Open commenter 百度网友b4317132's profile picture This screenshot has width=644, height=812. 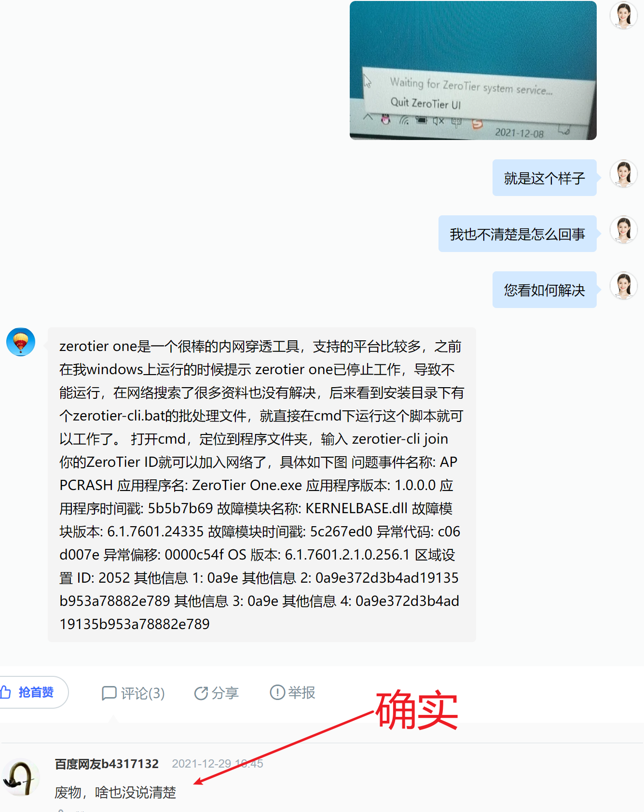(21, 777)
